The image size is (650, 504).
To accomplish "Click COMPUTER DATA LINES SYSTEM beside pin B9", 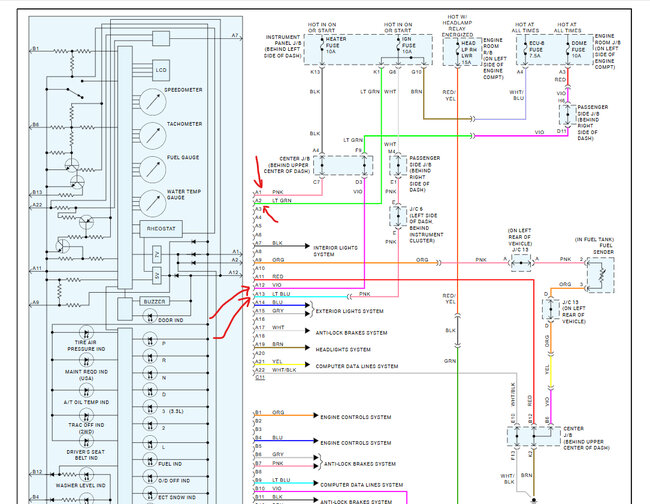I will coord(361,485).
